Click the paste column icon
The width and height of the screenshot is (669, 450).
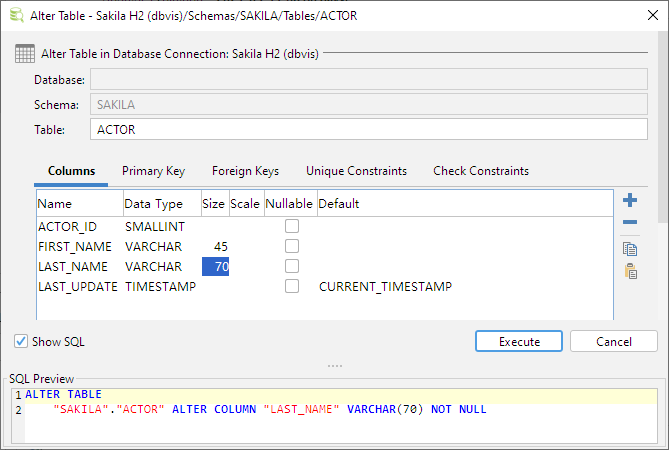pos(630,271)
